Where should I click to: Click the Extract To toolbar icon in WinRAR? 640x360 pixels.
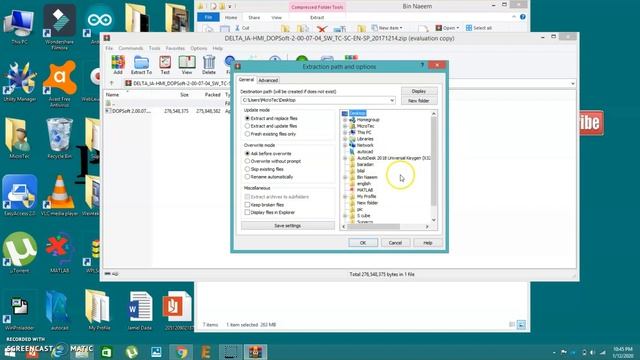coord(141,65)
